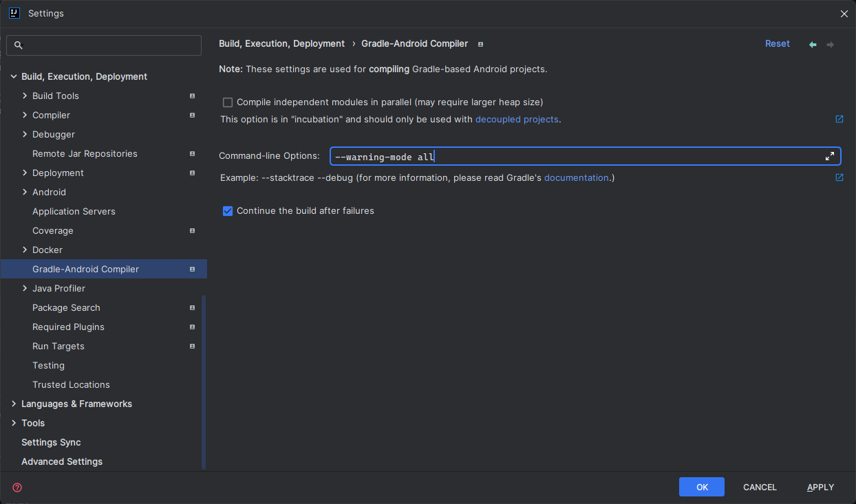The width and height of the screenshot is (856, 504).
Task: Click the search magnifier icon in settings search
Action: coord(19,45)
